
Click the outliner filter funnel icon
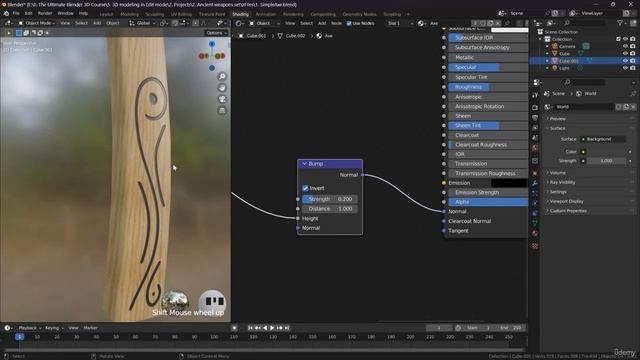click(620, 23)
